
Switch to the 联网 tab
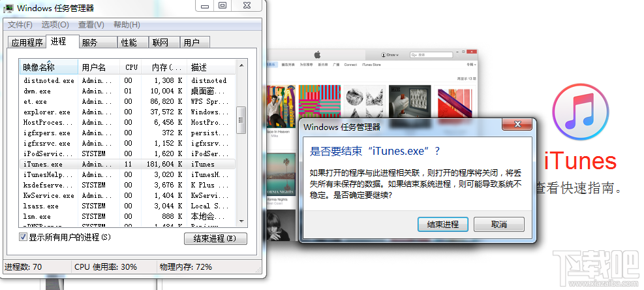pyautogui.click(x=164, y=42)
